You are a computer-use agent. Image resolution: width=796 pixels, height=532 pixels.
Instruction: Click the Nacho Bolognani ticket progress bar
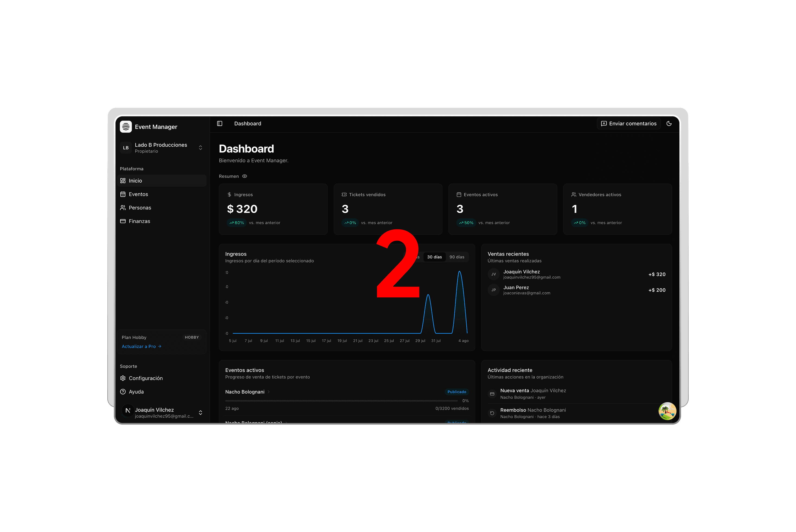point(341,401)
